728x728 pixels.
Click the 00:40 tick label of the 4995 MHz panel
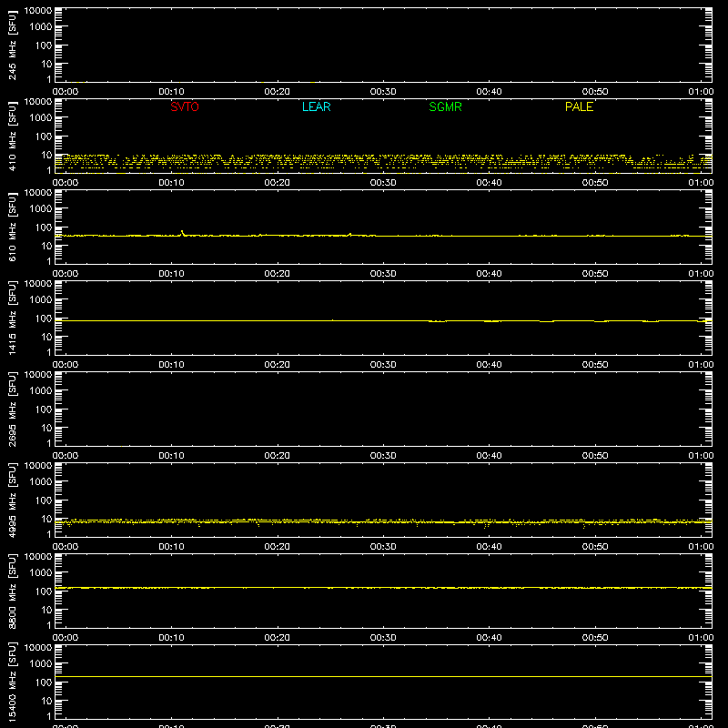point(489,547)
